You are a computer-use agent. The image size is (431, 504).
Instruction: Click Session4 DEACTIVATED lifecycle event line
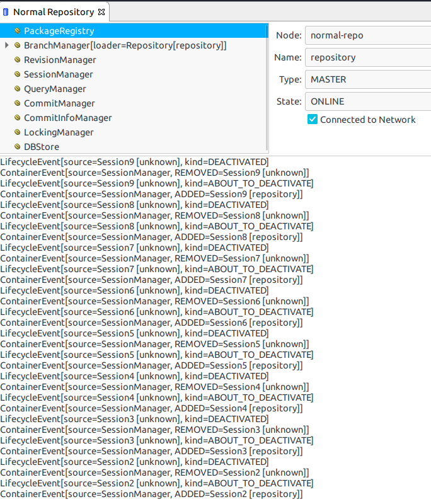click(x=134, y=376)
